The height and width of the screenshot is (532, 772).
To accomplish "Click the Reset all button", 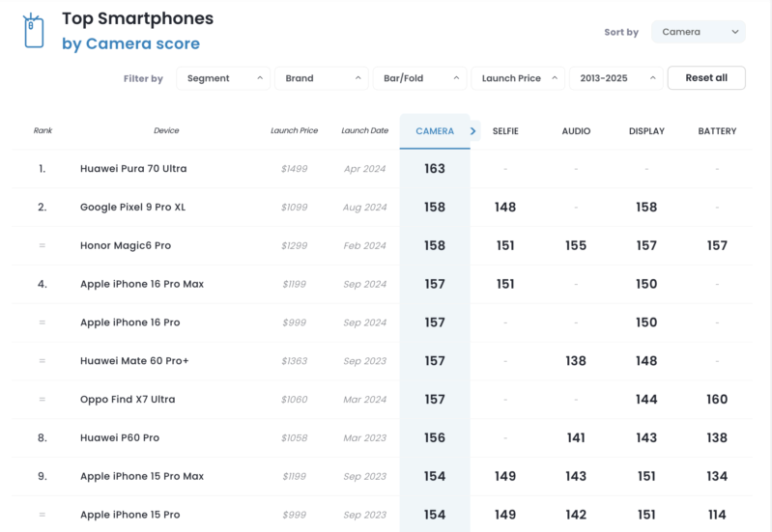I will pos(706,78).
